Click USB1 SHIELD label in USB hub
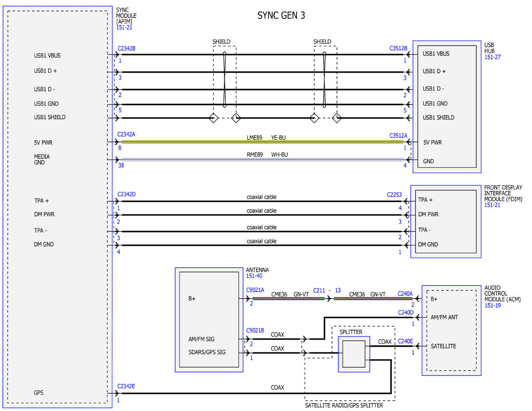532x411 pixels. click(438, 117)
